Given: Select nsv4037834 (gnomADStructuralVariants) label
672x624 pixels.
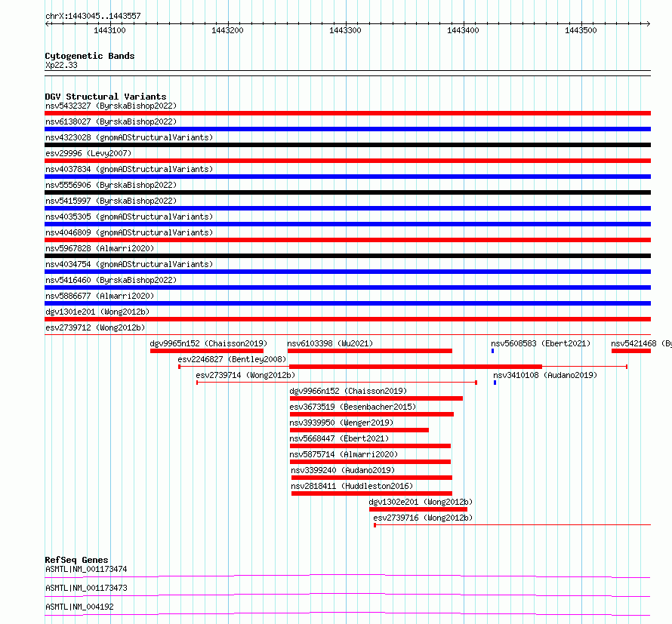Looking at the screenshot, I should (x=129, y=169).
